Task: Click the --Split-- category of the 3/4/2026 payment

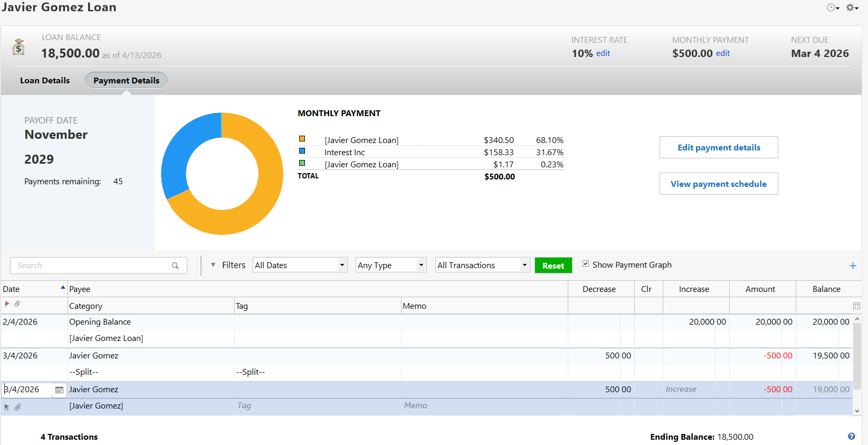Action: 83,372
